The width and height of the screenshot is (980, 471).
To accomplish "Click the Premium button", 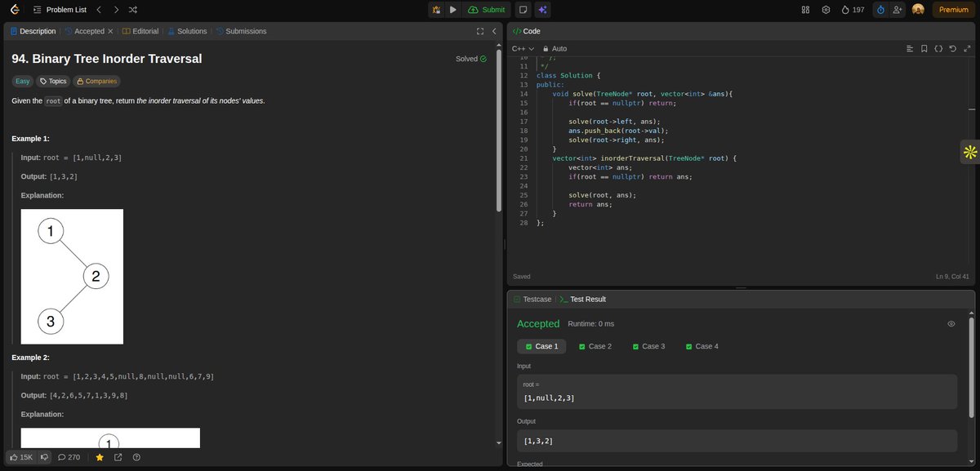I will pos(953,10).
